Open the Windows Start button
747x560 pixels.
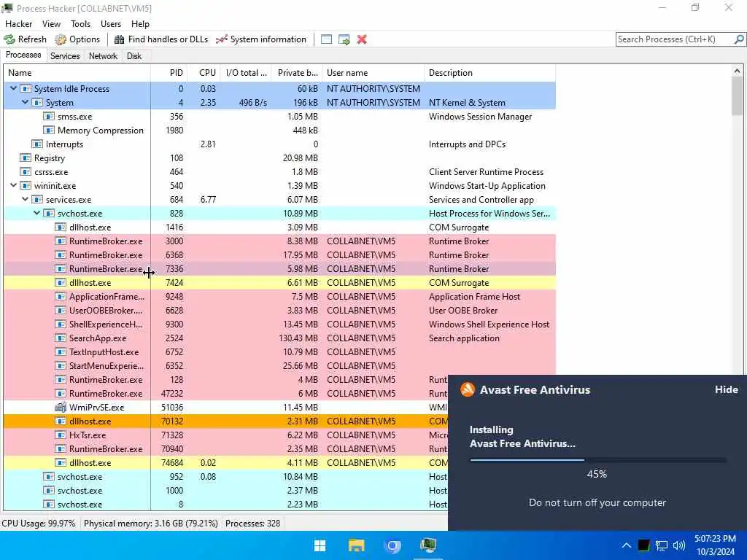[320, 545]
